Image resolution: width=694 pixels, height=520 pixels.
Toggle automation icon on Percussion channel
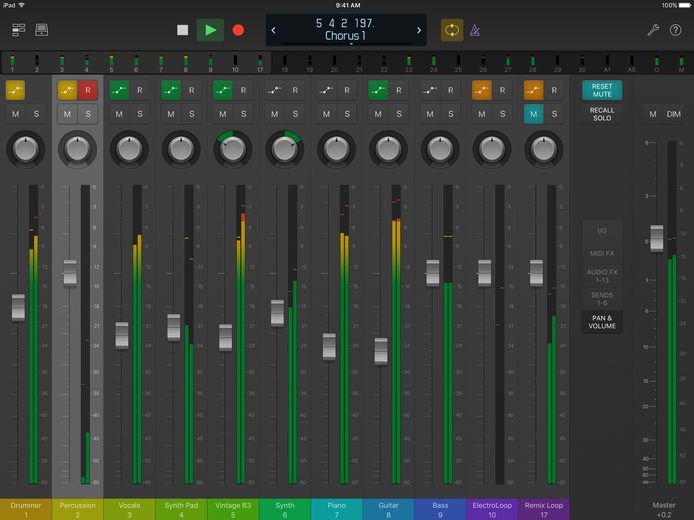click(67, 90)
